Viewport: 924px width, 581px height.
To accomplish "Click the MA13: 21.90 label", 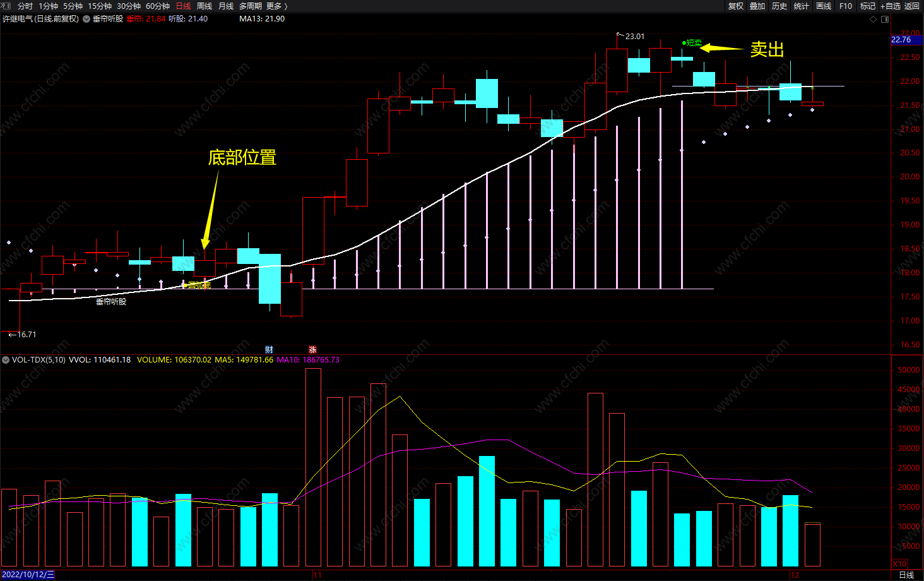I will click(x=262, y=19).
